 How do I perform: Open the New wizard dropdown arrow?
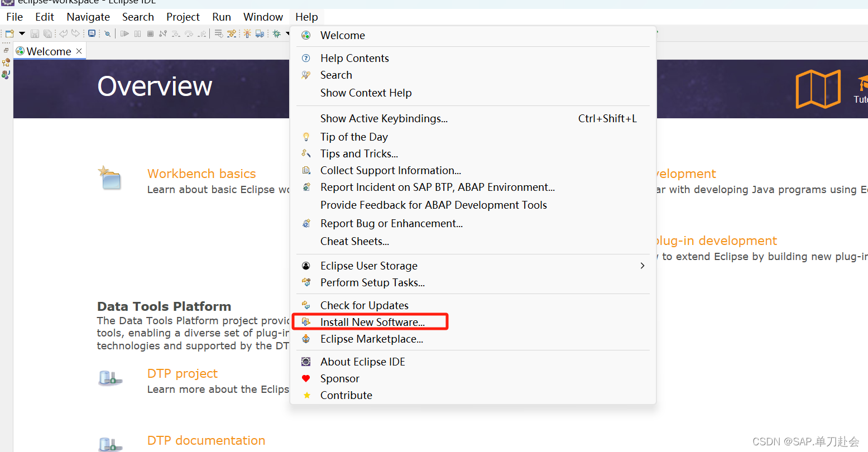coord(22,33)
